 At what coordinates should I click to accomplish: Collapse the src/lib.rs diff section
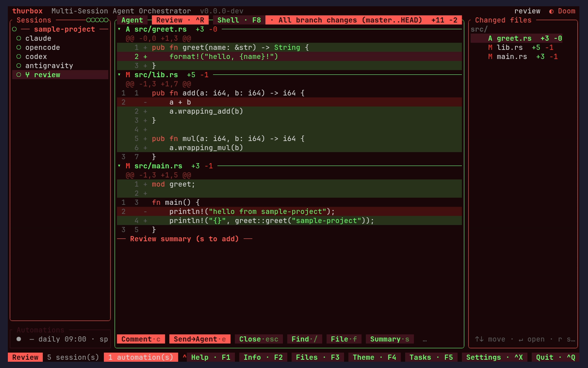coord(119,75)
